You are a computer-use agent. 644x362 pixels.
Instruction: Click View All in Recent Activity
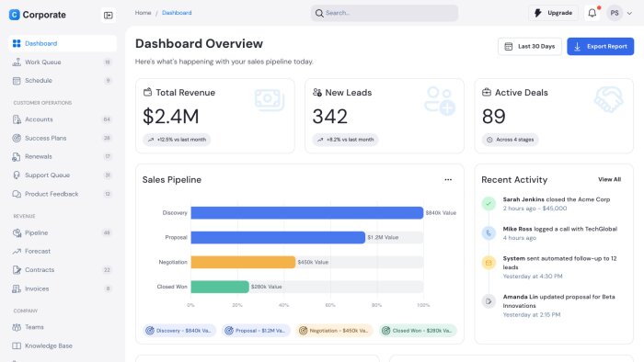click(x=609, y=179)
